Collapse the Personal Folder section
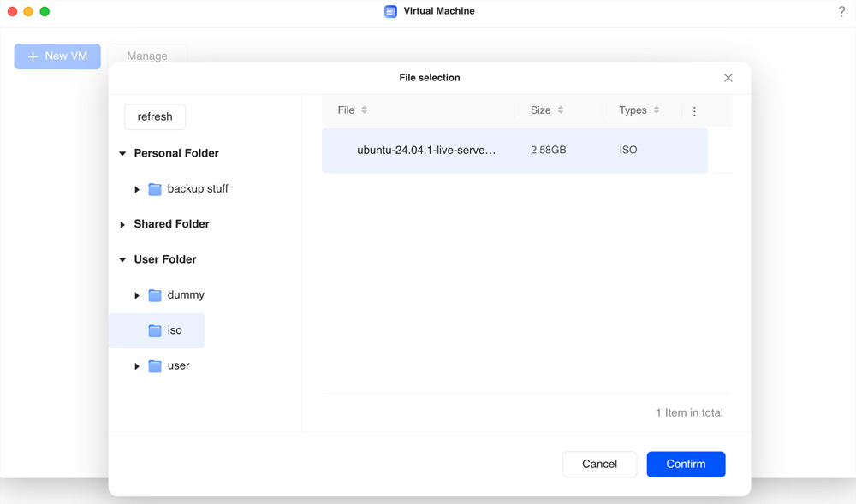Image resolution: width=856 pixels, height=504 pixels. point(122,154)
